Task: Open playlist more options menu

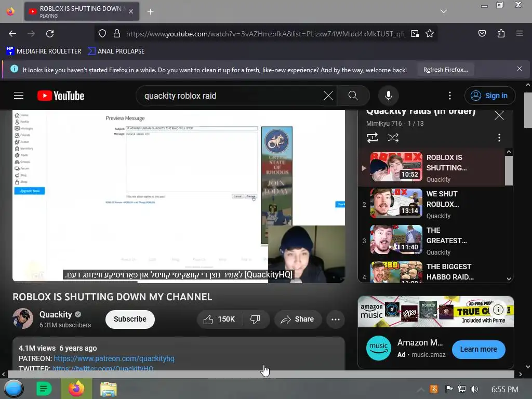Action: click(x=499, y=138)
